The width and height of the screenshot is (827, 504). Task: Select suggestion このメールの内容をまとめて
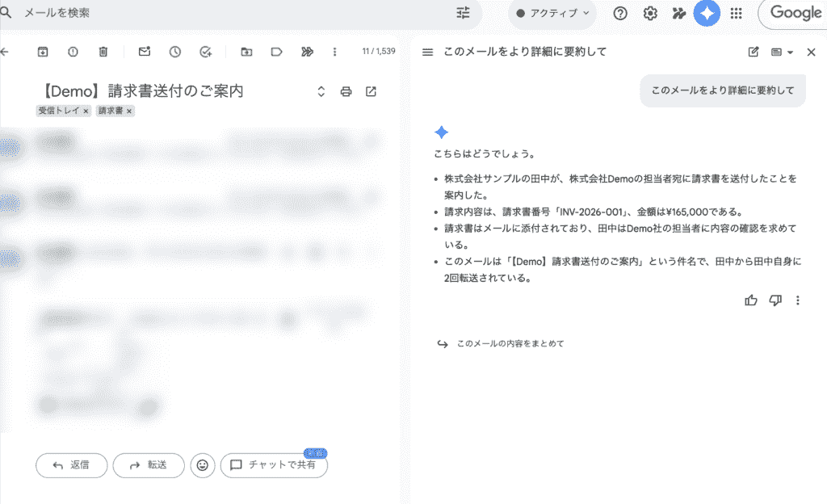tap(501, 344)
